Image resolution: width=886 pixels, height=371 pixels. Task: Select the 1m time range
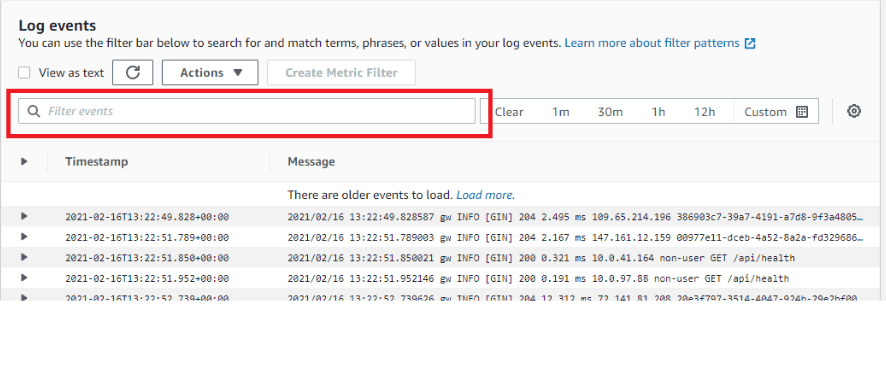(x=561, y=112)
